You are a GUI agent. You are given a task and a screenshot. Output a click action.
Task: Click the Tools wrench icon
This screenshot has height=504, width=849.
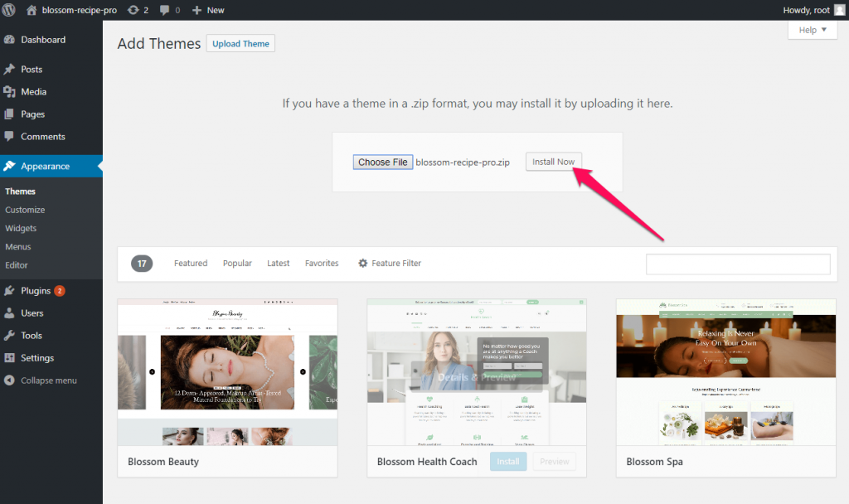[9, 336]
